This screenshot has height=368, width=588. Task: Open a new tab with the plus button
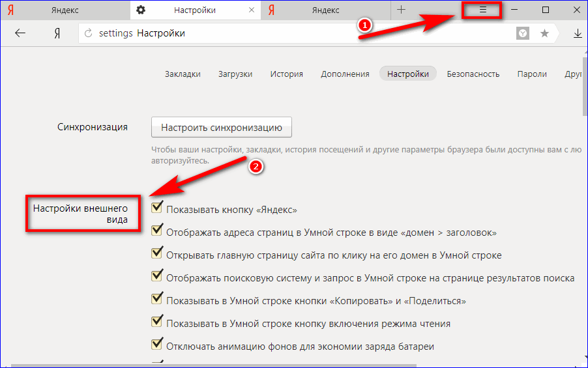click(402, 10)
